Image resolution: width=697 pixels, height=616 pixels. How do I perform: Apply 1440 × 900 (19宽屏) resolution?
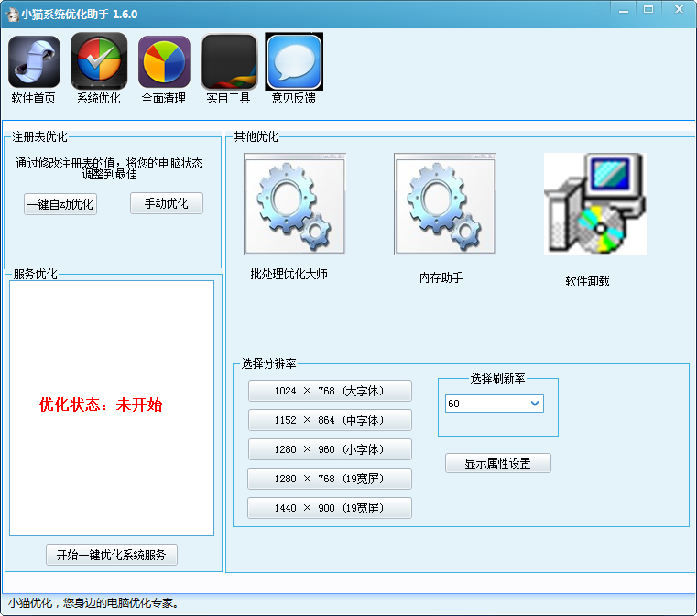tap(330, 508)
